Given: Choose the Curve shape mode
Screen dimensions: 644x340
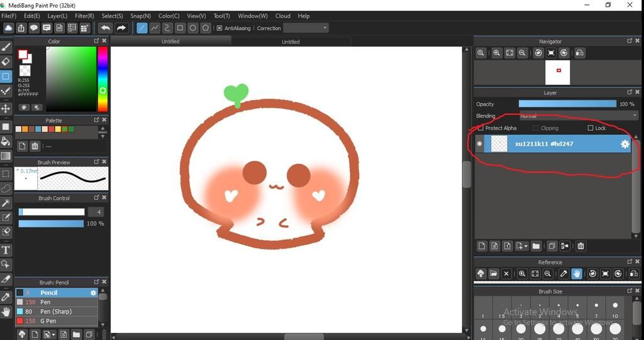Looking at the screenshot, I should coord(167,28).
